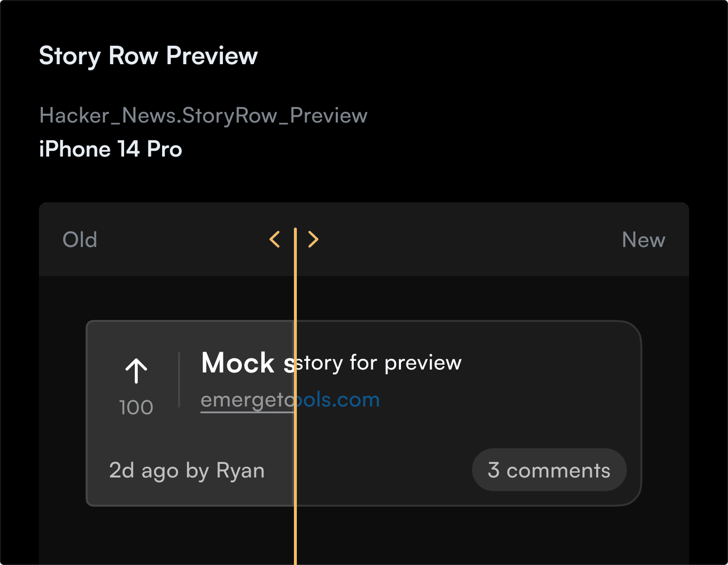The height and width of the screenshot is (565, 728).
Task: Click the 100 vote count
Action: 136,407
